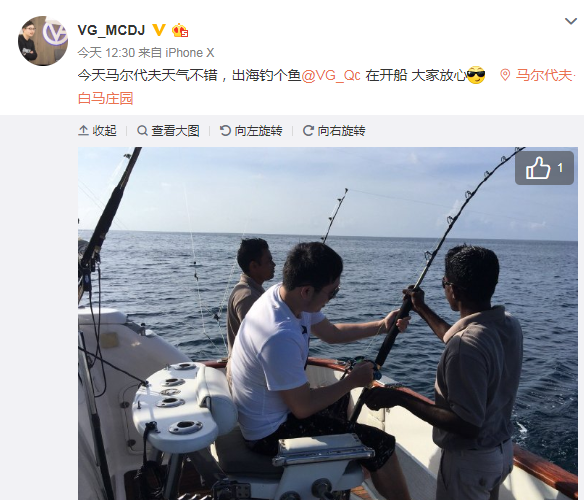The height and width of the screenshot is (500, 584).
Task: Click the upload arrow collapse icon
Action: tap(83, 131)
